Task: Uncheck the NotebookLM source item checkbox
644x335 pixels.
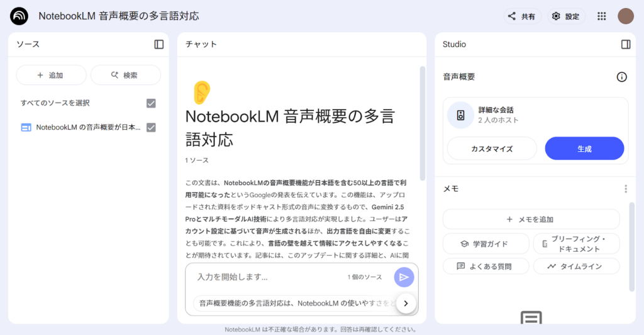Action: pyautogui.click(x=151, y=127)
